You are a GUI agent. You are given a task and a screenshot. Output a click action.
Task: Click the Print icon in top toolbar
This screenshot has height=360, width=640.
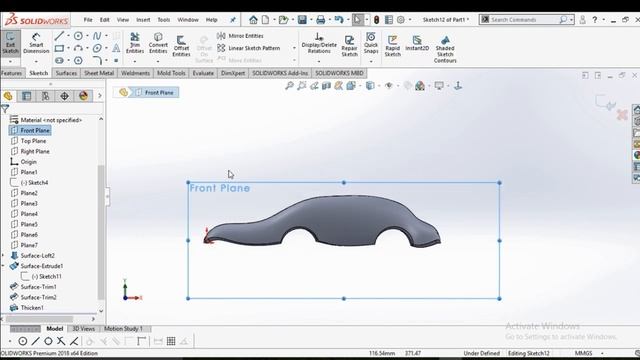321,20
